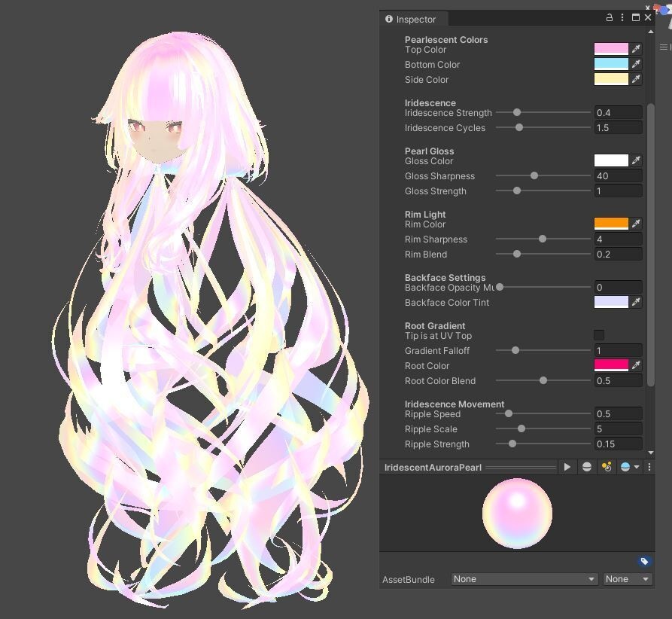Click the Rim Blend slider handle
Screen dimensions: 672x619
517,254
